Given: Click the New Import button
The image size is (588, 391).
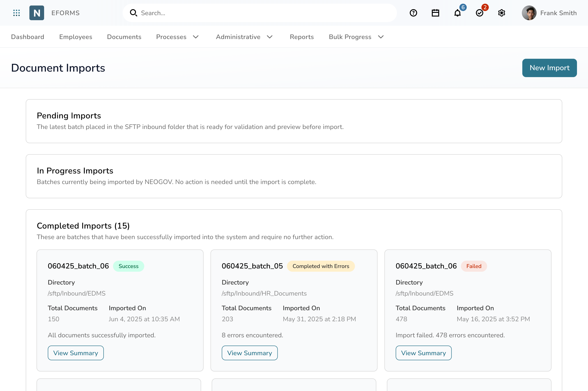Looking at the screenshot, I should click(x=549, y=68).
